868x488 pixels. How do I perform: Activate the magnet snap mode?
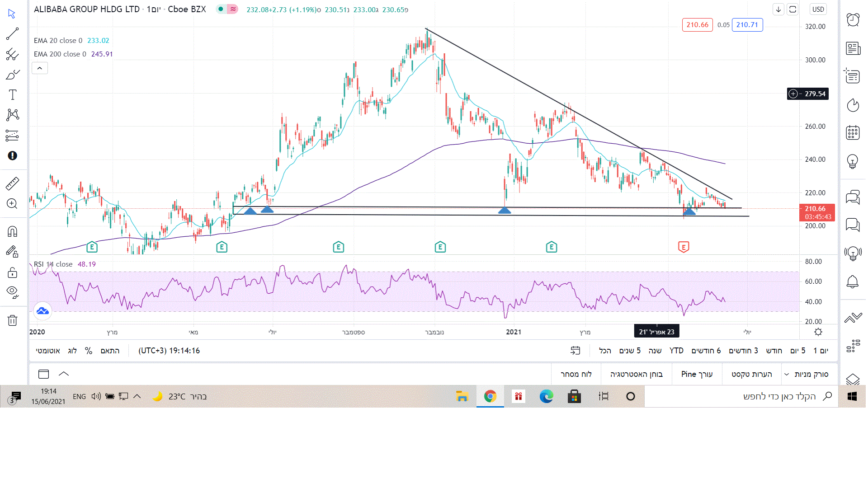click(x=12, y=231)
